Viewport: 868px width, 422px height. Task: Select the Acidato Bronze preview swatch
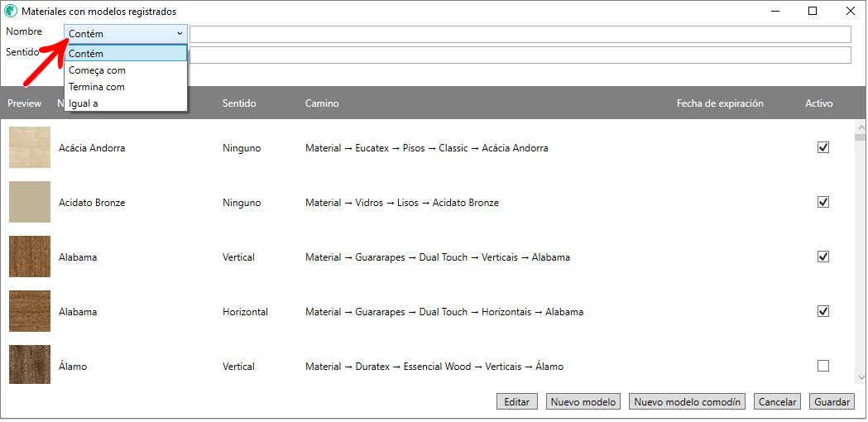pos(30,203)
